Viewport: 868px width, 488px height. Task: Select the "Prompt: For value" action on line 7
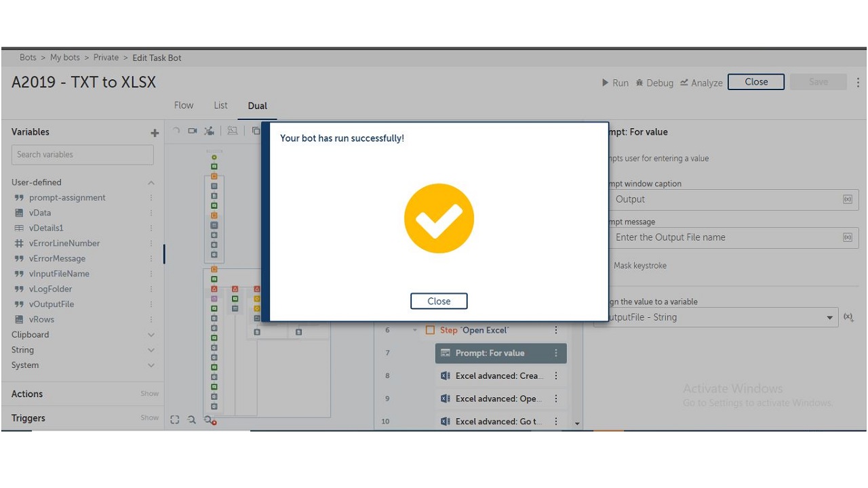point(500,353)
